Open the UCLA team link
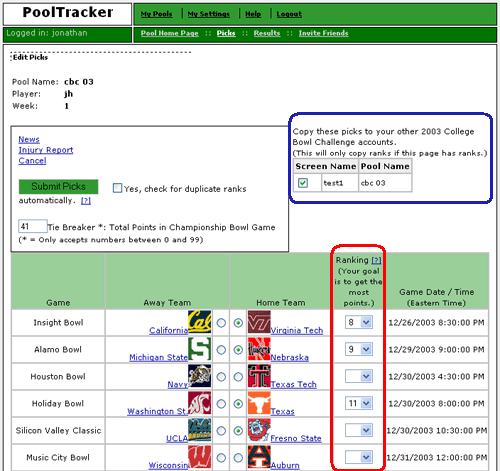Image resolution: width=500 pixels, height=471 pixels. [x=177, y=438]
